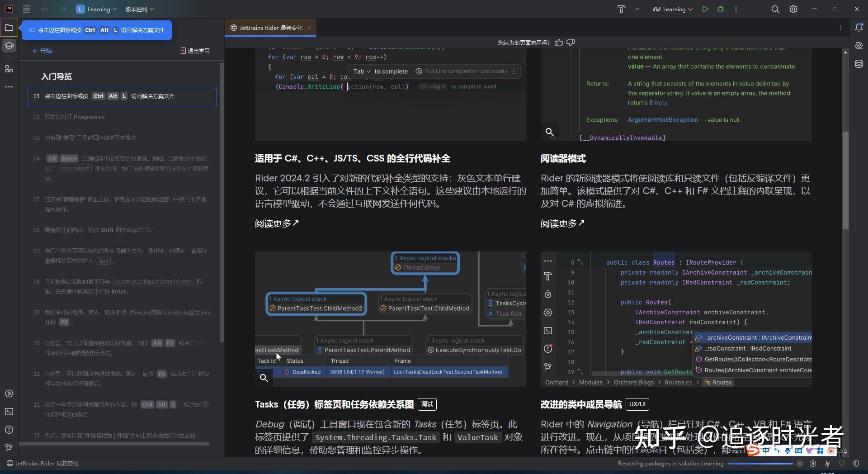Pause the Restoring packages background task
The image size is (868, 474).
pos(813,463)
